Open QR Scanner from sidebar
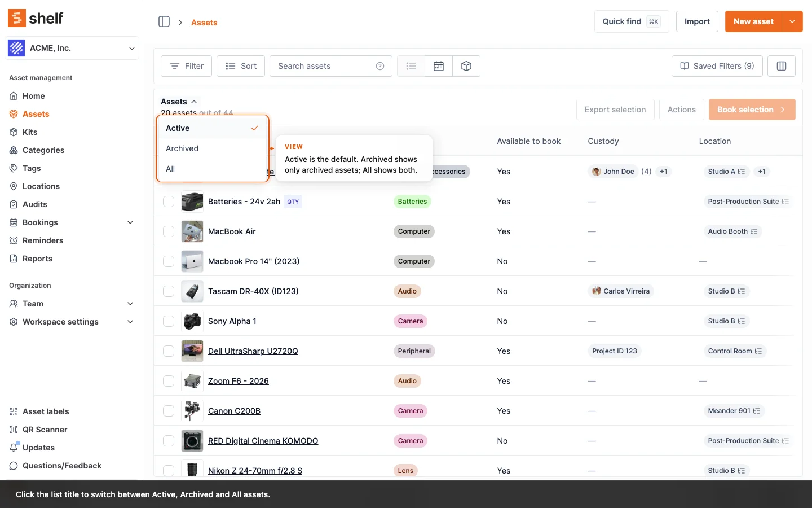 [45, 430]
